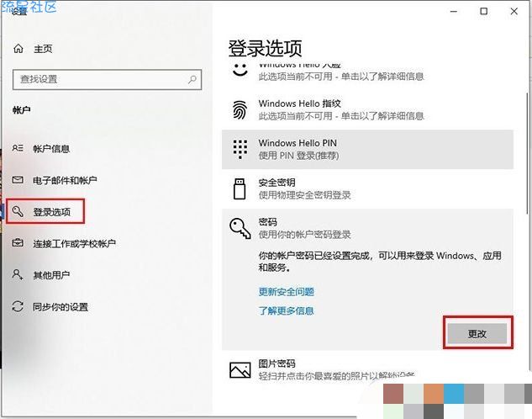Open the 帐户信息 settings page

click(51, 148)
